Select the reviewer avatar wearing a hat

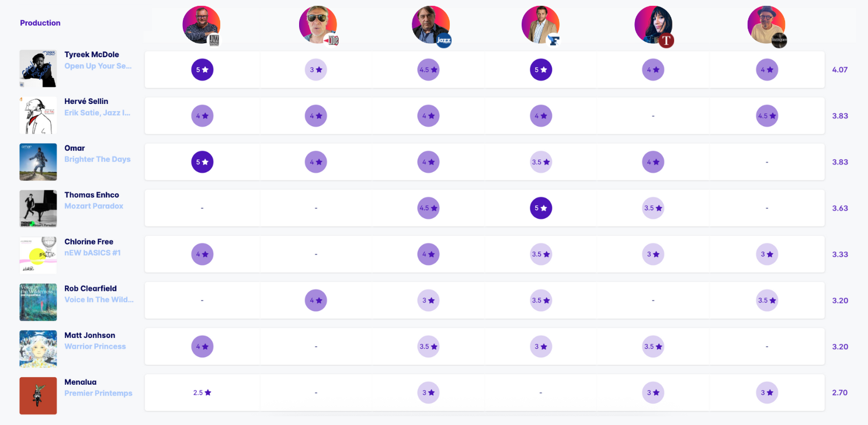coord(766,25)
